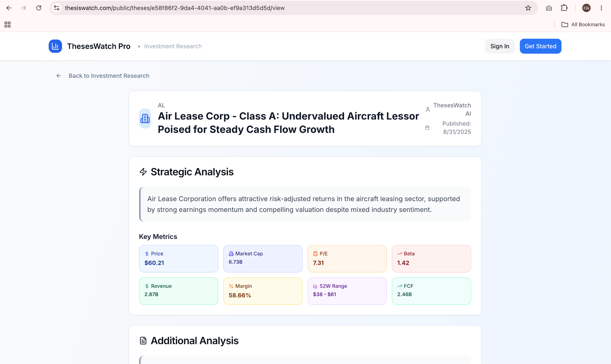Viewport: 611px width, 364px height.
Task: Click the Air Lease Corporation summary quote
Action: point(305,204)
